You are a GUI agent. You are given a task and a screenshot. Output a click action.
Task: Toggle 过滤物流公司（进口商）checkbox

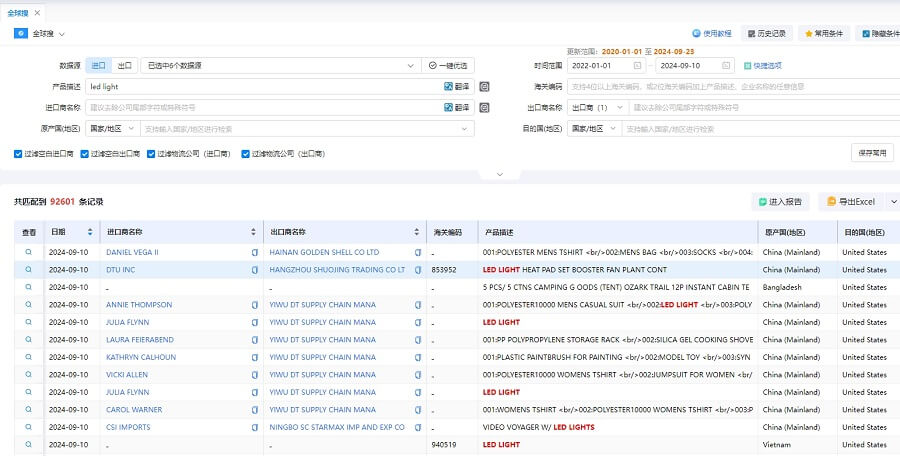click(x=152, y=154)
